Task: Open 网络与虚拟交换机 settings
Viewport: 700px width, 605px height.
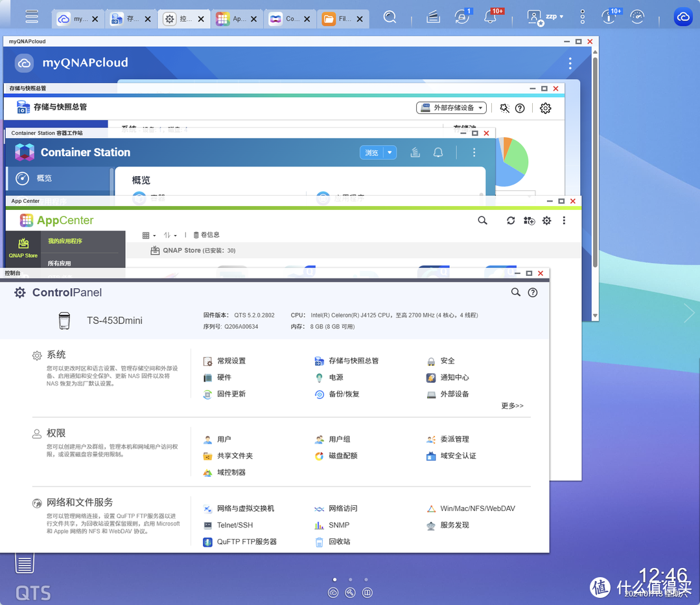Action: click(x=245, y=508)
